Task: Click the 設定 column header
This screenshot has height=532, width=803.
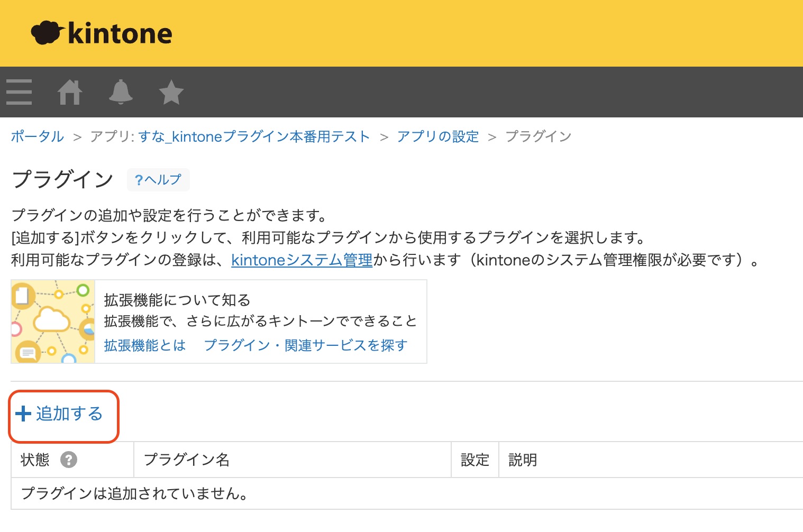Action: coord(475,460)
